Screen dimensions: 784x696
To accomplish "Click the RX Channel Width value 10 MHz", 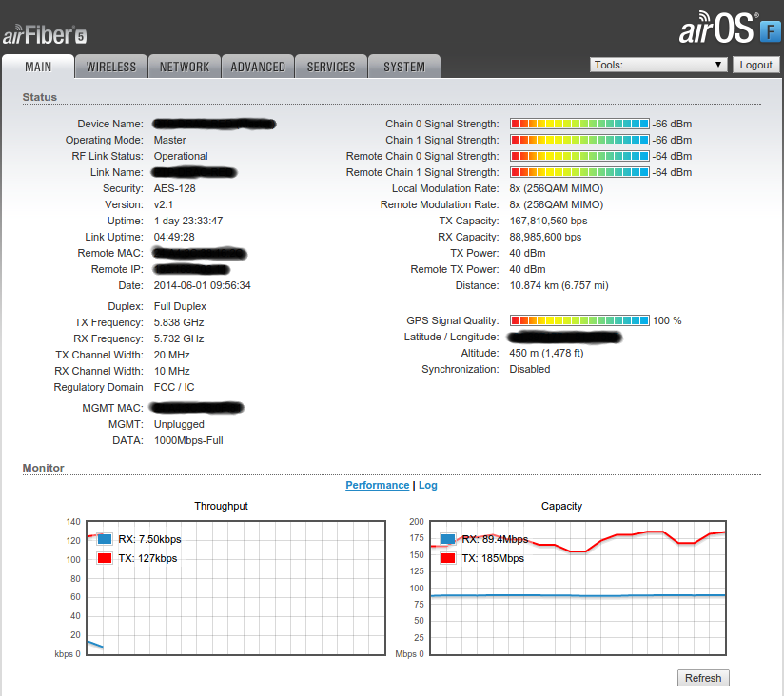I will (x=171, y=371).
